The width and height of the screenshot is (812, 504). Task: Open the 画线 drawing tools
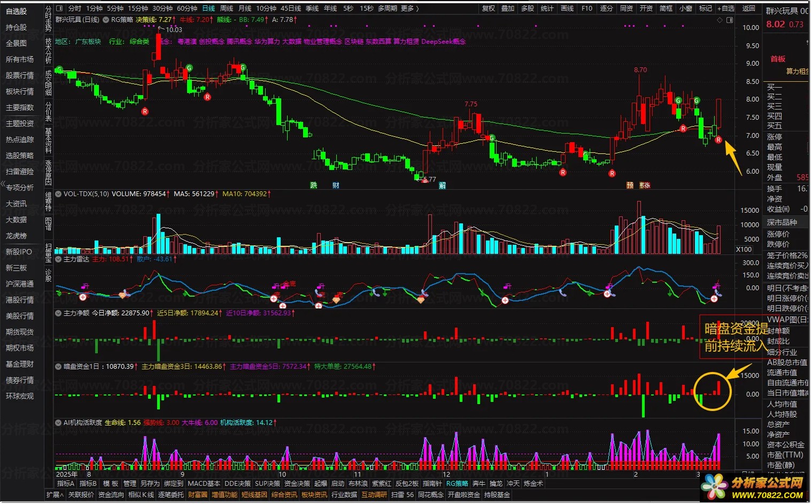[567, 8]
